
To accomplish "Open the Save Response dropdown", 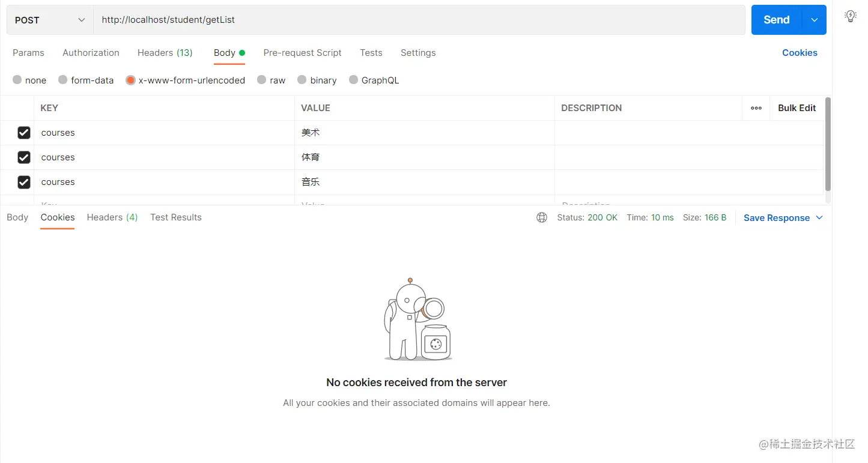I will [x=783, y=217].
